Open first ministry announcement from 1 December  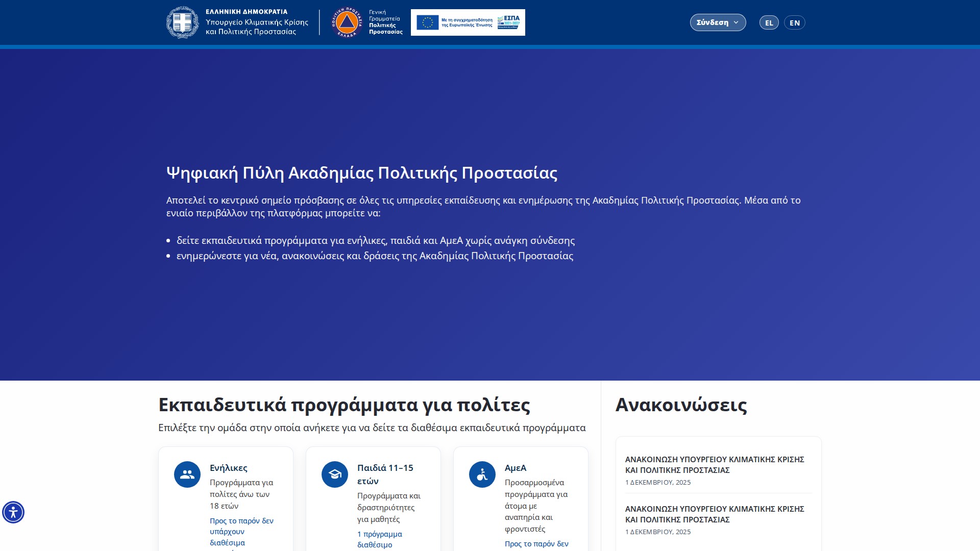coord(714,464)
